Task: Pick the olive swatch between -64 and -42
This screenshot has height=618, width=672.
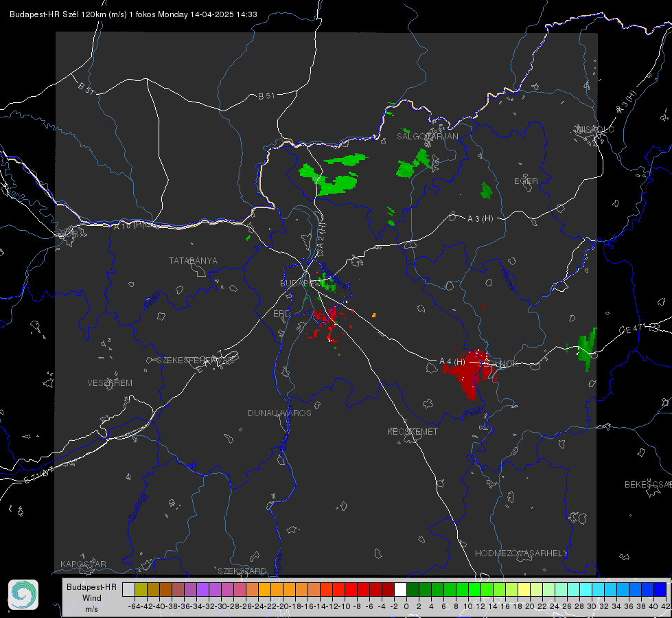Action: (141, 589)
